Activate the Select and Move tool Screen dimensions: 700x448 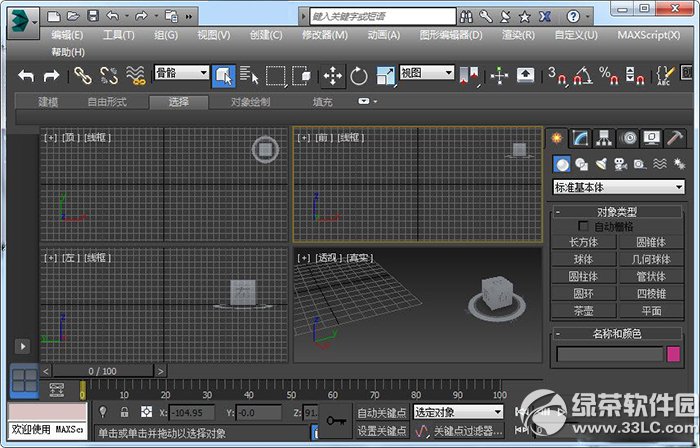click(x=333, y=76)
